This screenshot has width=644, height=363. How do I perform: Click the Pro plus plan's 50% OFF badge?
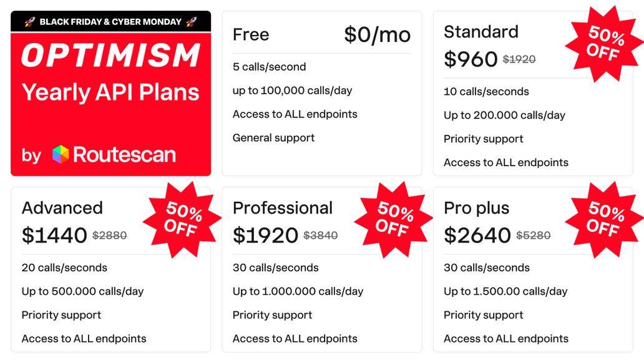[x=603, y=220]
